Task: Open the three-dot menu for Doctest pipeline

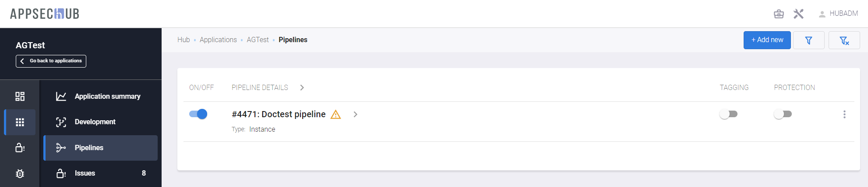Action: (x=844, y=115)
